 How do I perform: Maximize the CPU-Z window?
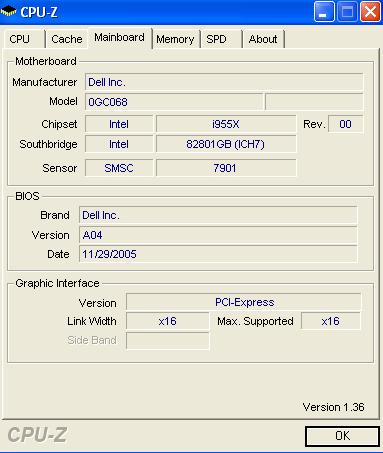point(347,12)
